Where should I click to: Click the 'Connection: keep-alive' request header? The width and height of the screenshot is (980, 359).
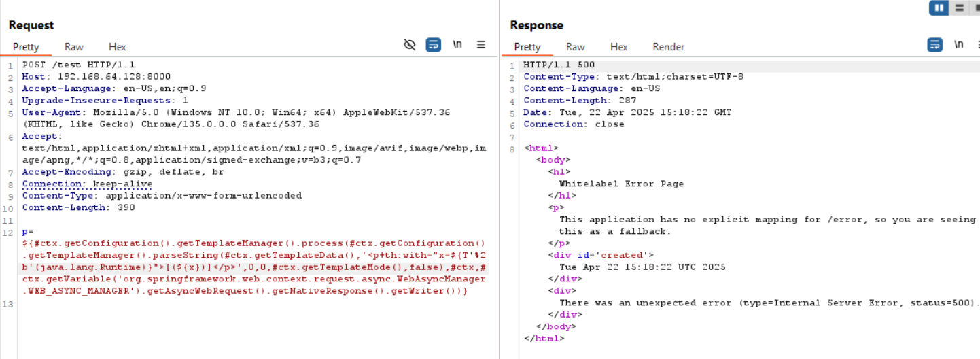coord(87,184)
